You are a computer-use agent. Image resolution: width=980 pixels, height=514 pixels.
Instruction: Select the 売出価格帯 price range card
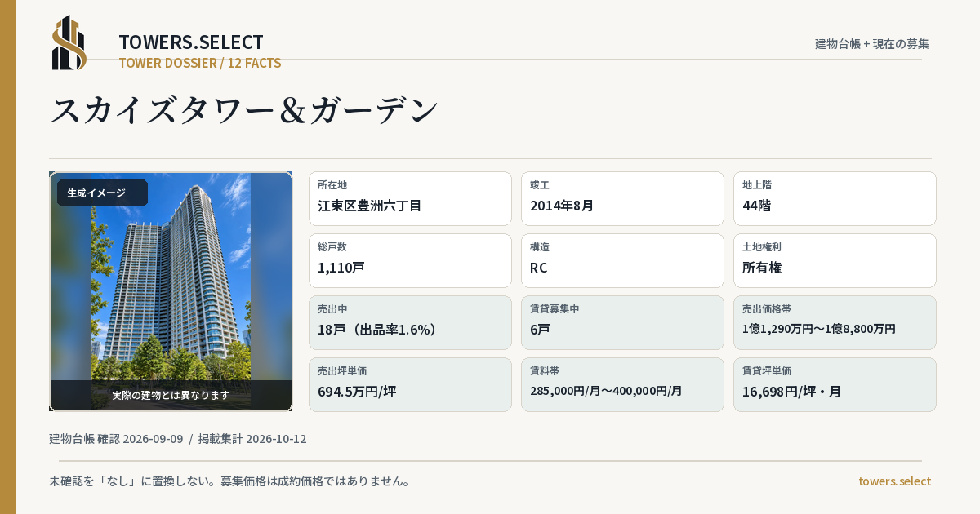tap(835, 322)
